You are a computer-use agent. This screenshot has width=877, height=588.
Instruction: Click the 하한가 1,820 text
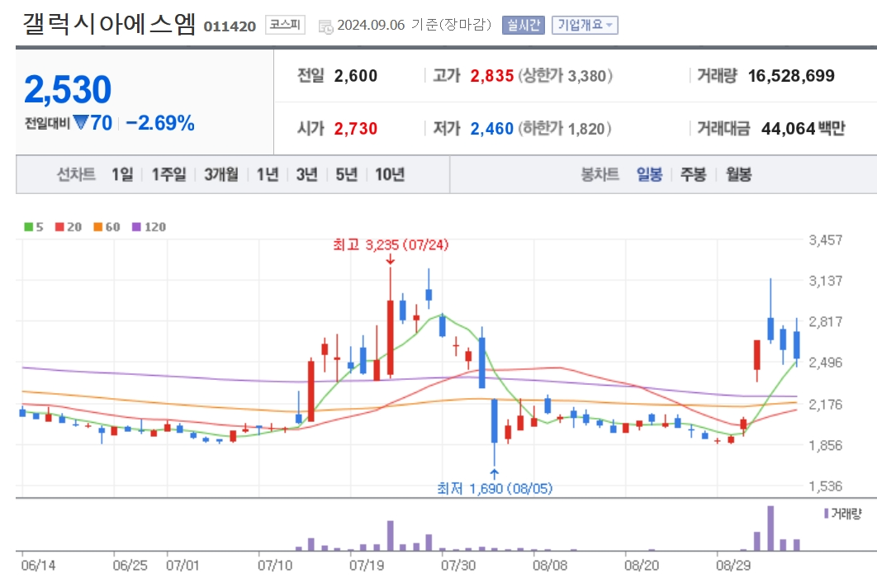point(565,129)
